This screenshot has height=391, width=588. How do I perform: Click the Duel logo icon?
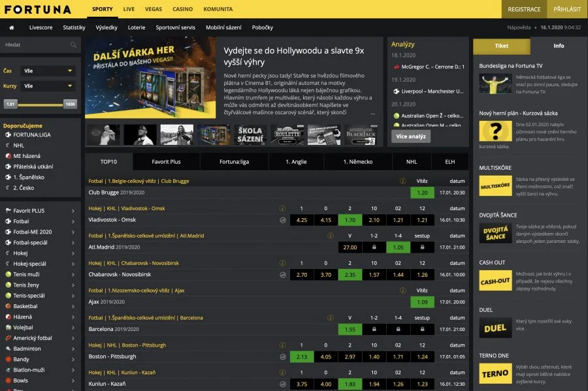495,328
